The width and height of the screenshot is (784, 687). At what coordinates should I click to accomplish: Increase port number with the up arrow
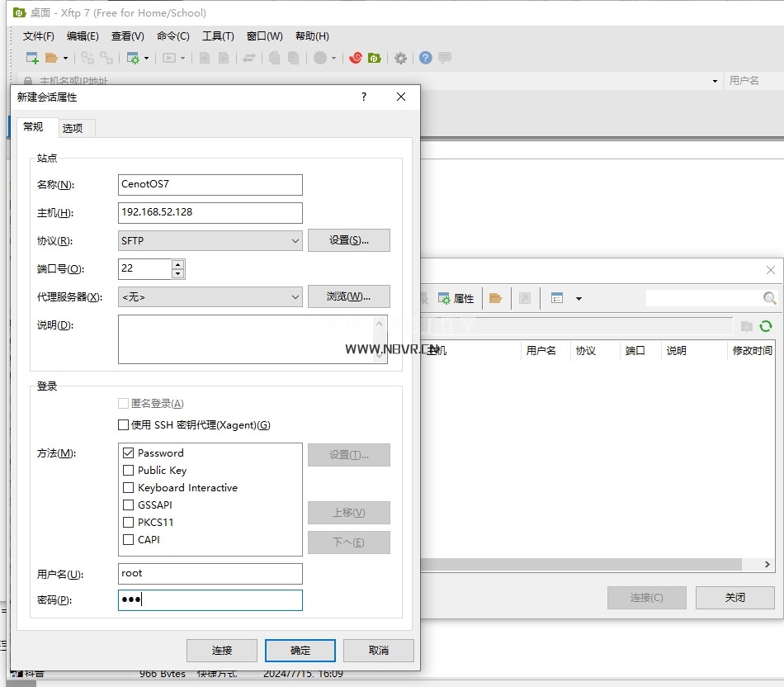tap(178, 264)
